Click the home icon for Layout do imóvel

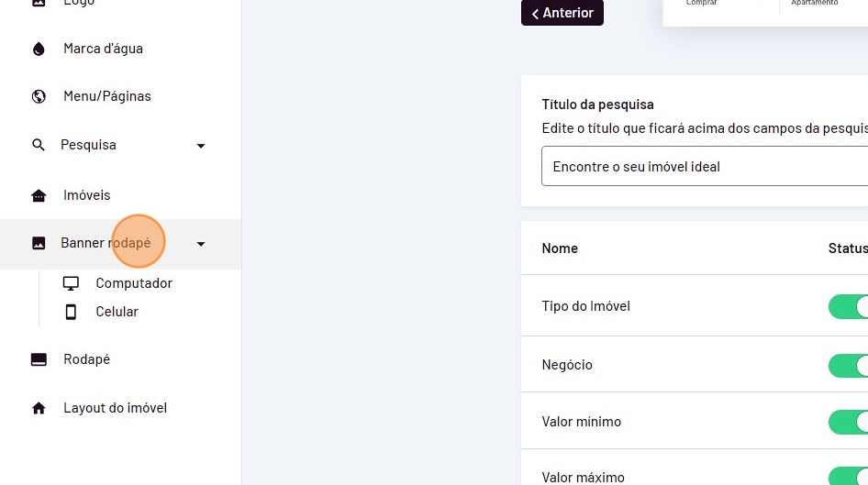coord(39,408)
